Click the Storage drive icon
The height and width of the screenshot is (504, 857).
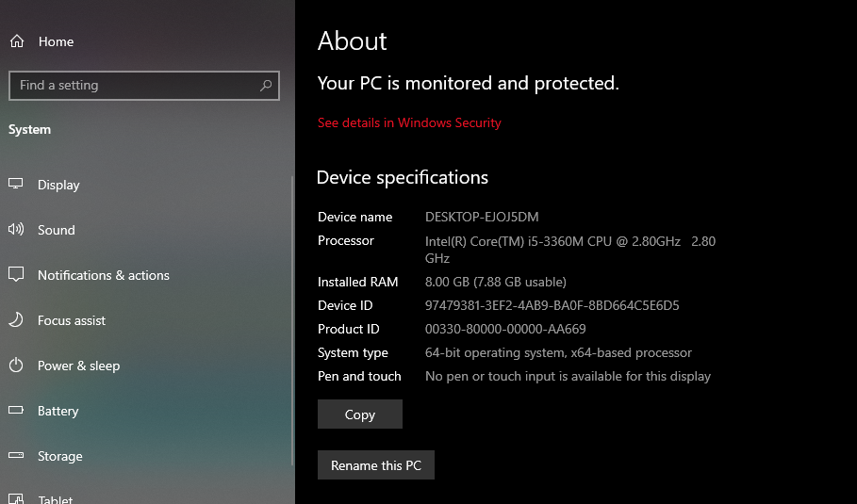(x=16, y=455)
